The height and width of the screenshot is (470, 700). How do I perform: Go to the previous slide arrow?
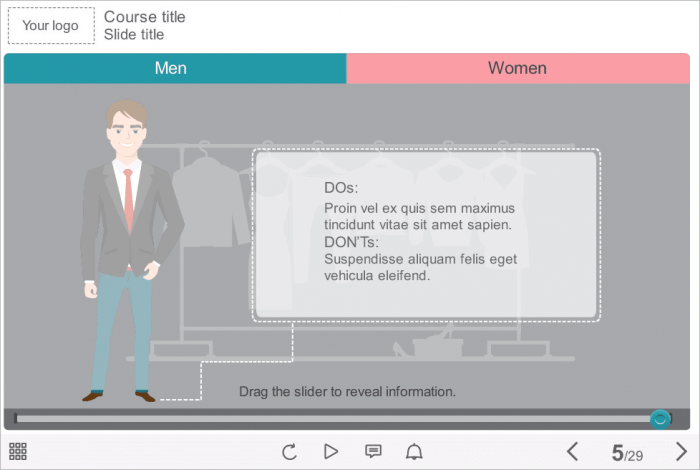573,452
